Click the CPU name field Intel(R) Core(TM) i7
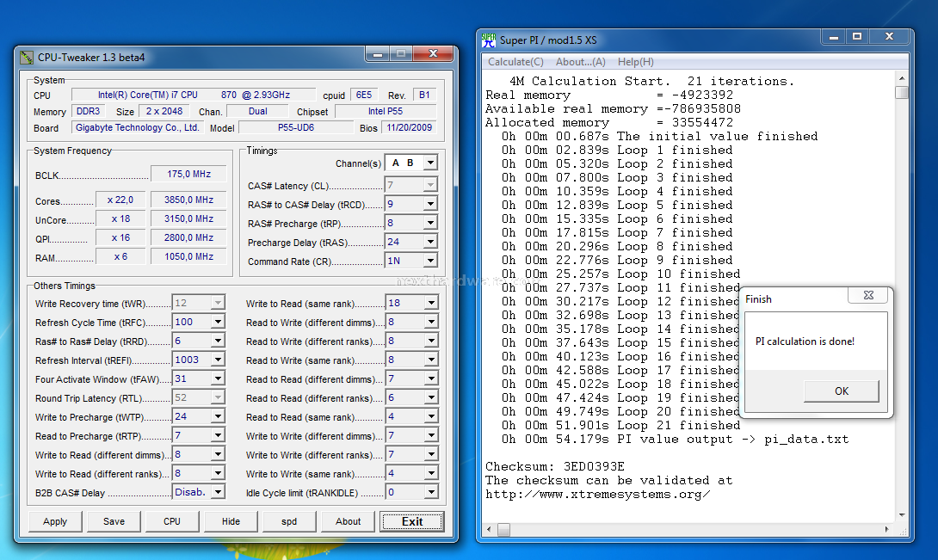The height and width of the screenshot is (560, 938). pyautogui.click(x=194, y=95)
